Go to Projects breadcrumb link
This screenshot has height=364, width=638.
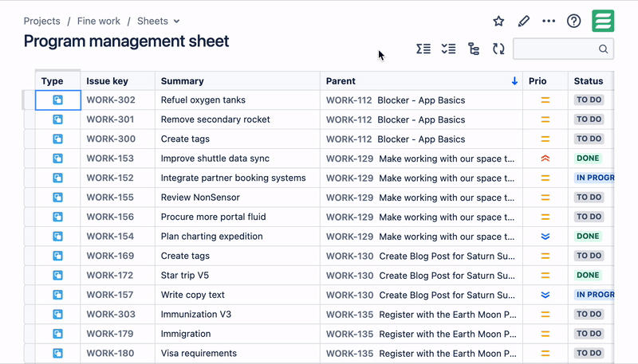[x=42, y=22]
